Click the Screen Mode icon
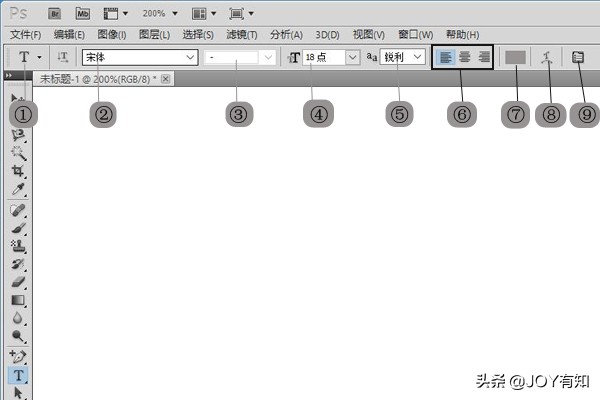Image resolution: width=600 pixels, height=400 pixels. 236,14
